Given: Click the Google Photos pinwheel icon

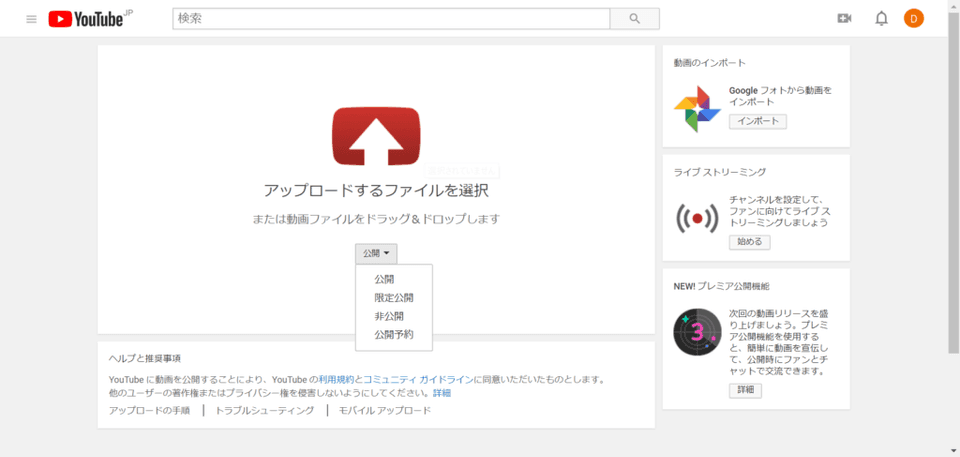Looking at the screenshot, I should [697, 109].
